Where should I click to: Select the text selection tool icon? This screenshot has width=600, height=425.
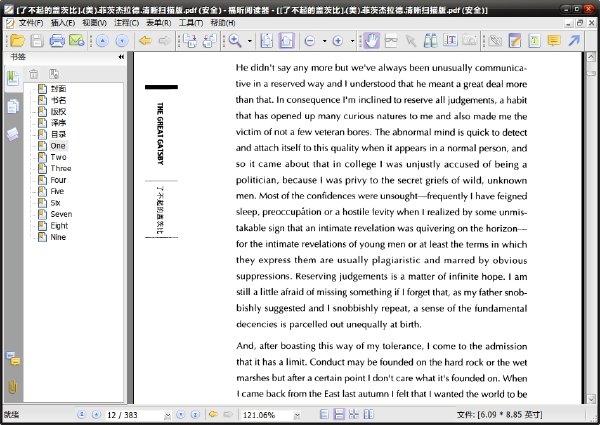click(x=450, y=41)
